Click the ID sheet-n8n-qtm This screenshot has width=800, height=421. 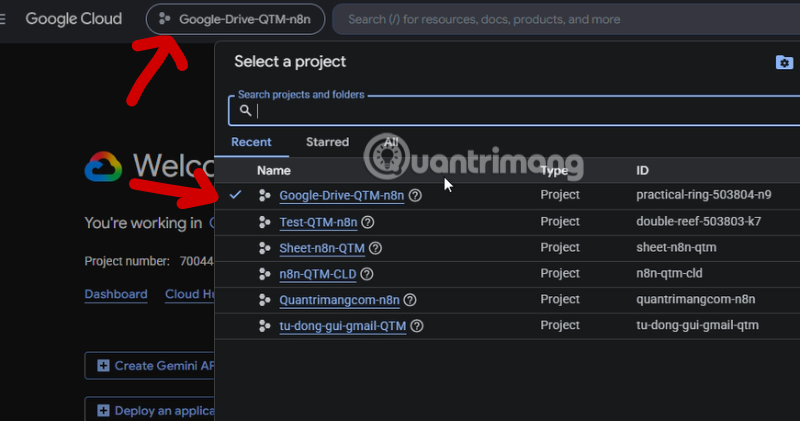[676, 247]
